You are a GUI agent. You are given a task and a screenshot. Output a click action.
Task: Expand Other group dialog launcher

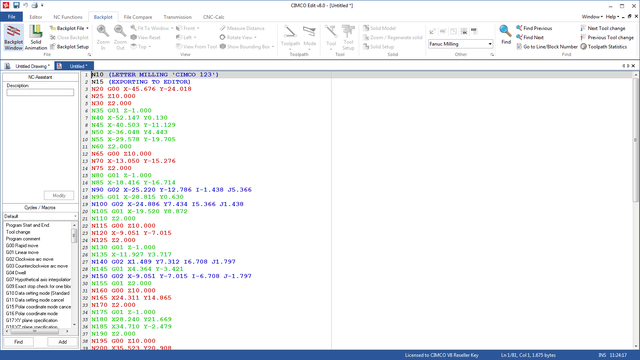pos(491,55)
